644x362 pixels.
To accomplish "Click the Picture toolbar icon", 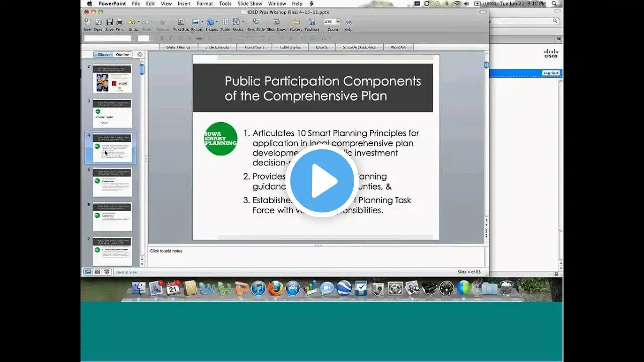I will pyautogui.click(x=196, y=22).
